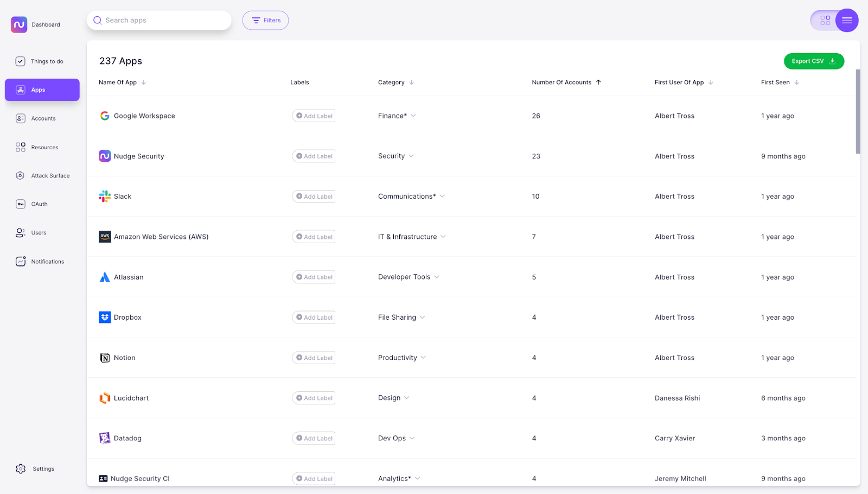This screenshot has height=494, width=868.
Task: Toggle the grid layout view
Action: (825, 20)
